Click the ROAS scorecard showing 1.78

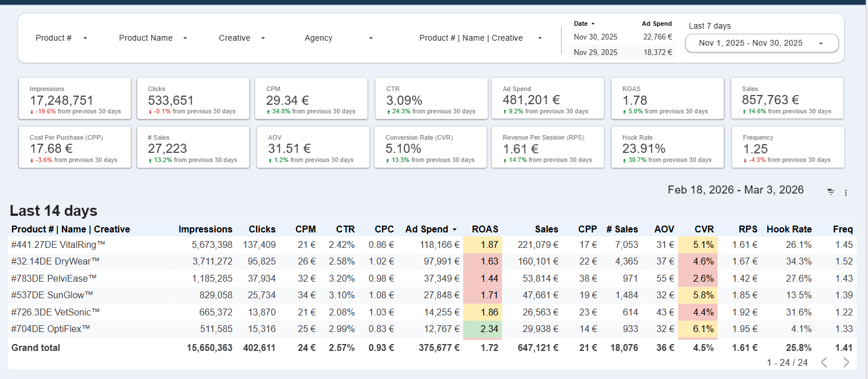tap(666, 98)
